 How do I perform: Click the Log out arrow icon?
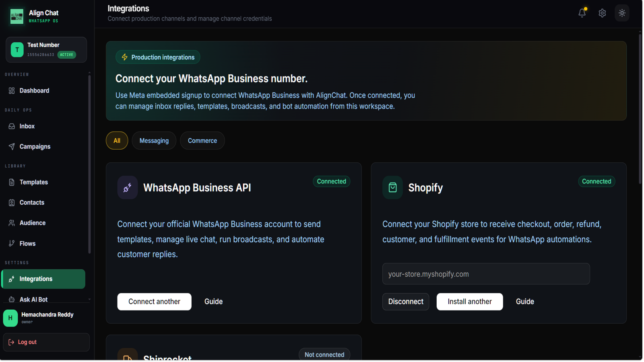coord(11,342)
